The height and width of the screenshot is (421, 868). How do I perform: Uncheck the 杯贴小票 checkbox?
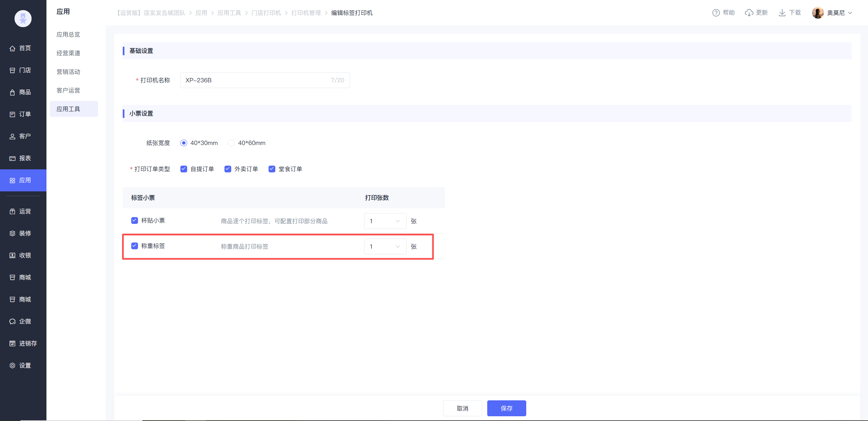(x=135, y=220)
